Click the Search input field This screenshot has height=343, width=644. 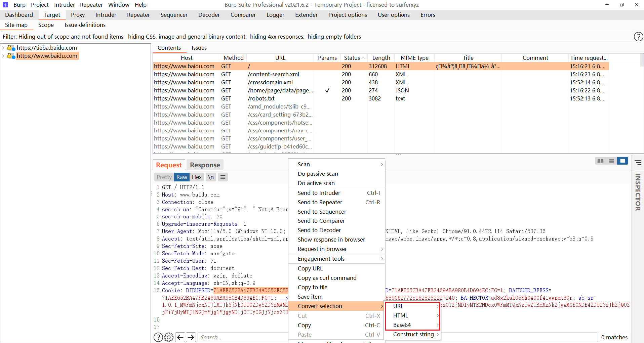pyautogui.click(x=397, y=337)
